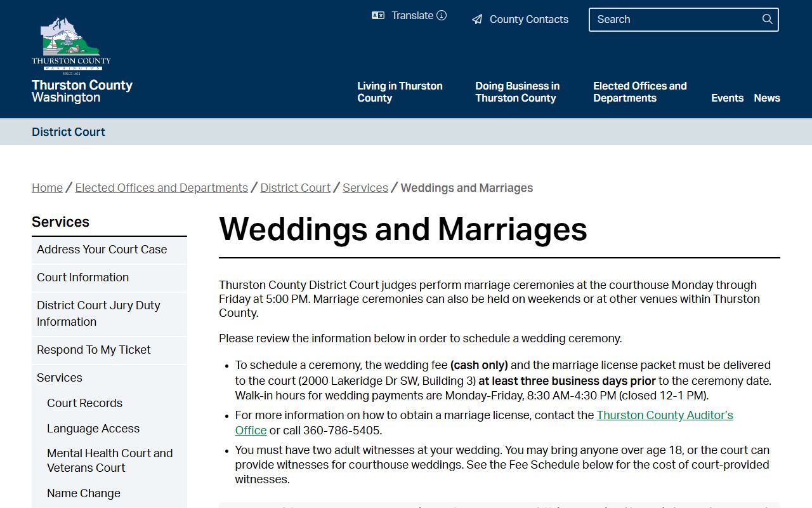Open Name Change sub-item

(84, 493)
